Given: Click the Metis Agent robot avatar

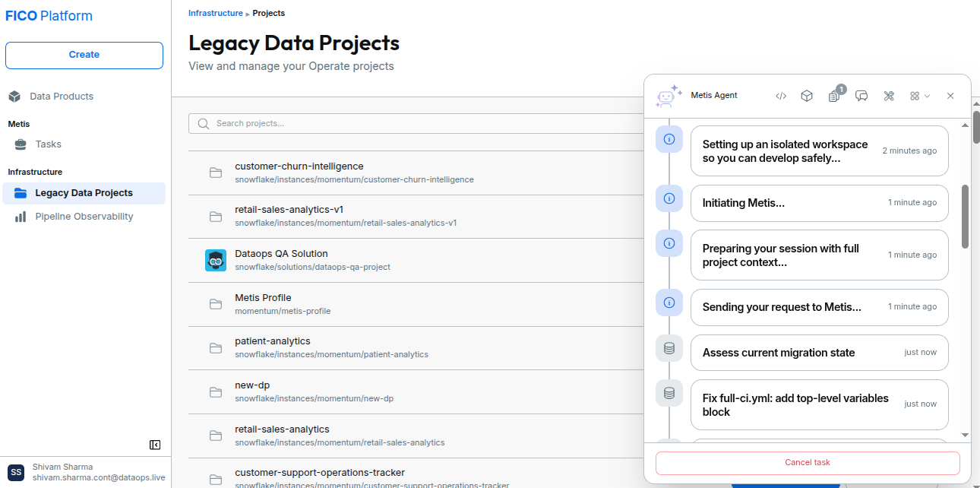Looking at the screenshot, I should point(669,96).
